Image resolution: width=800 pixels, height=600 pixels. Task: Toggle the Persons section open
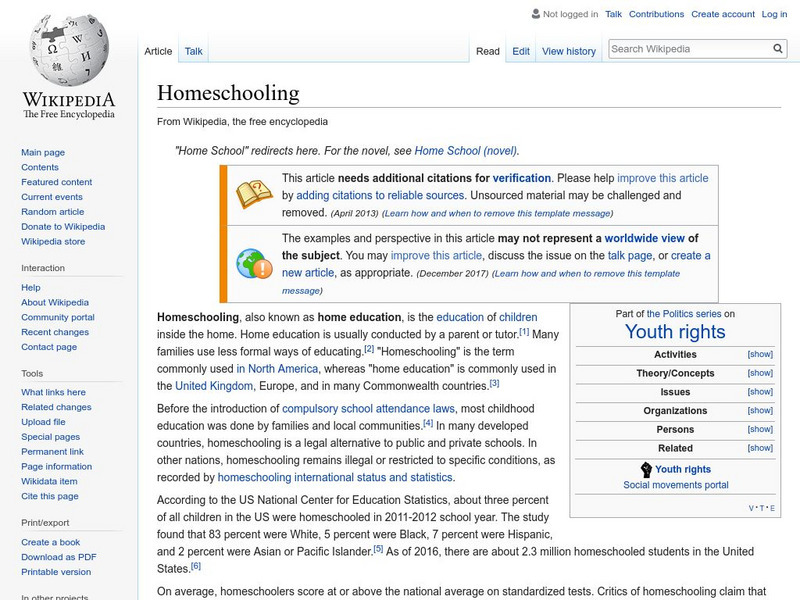point(760,430)
